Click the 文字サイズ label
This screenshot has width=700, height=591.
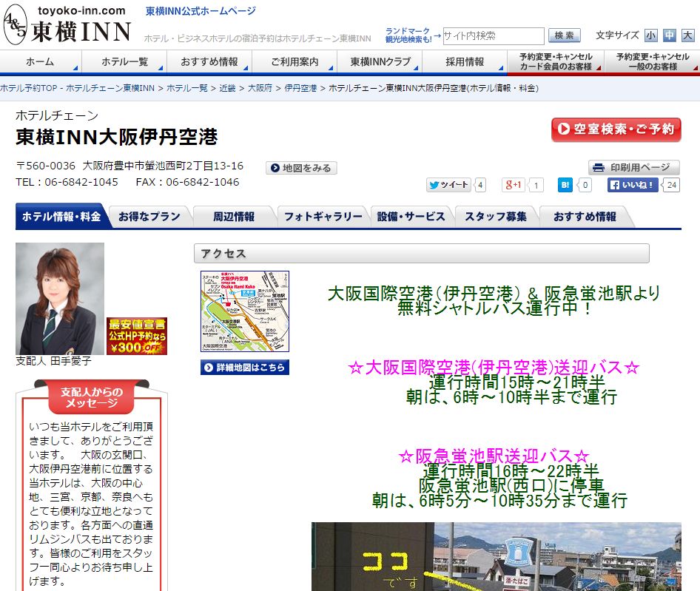click(617, 36)
